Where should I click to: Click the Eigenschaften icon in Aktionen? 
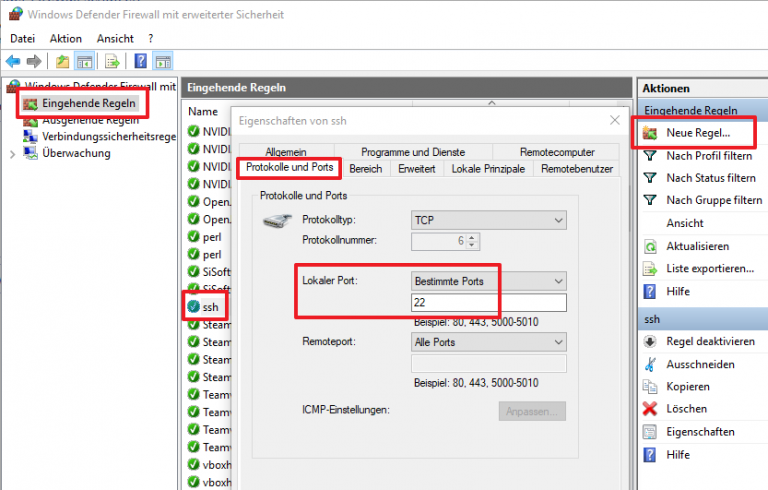tap(650, 432)
